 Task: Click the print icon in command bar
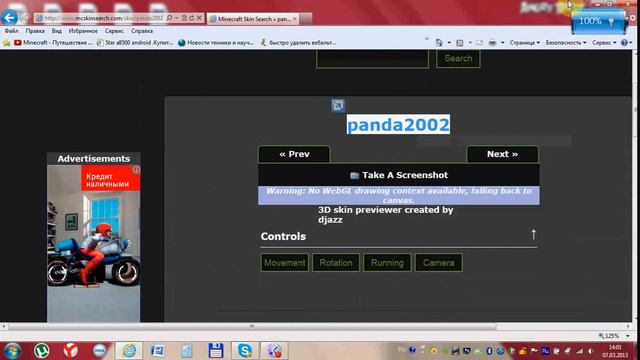pos(493,42)
